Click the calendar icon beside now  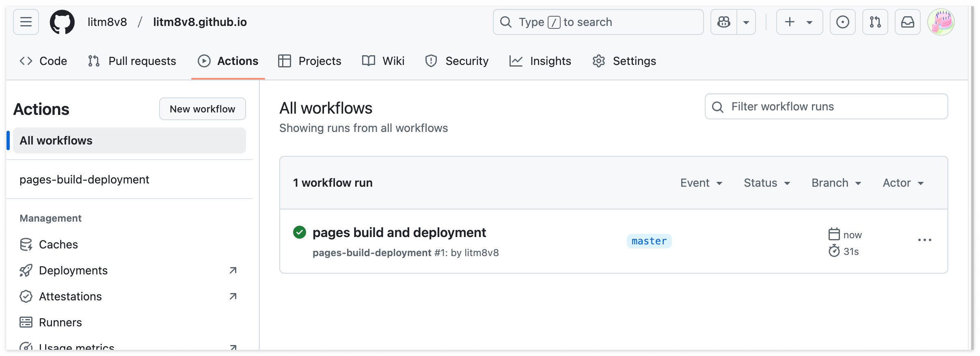(x=834, y=234)
